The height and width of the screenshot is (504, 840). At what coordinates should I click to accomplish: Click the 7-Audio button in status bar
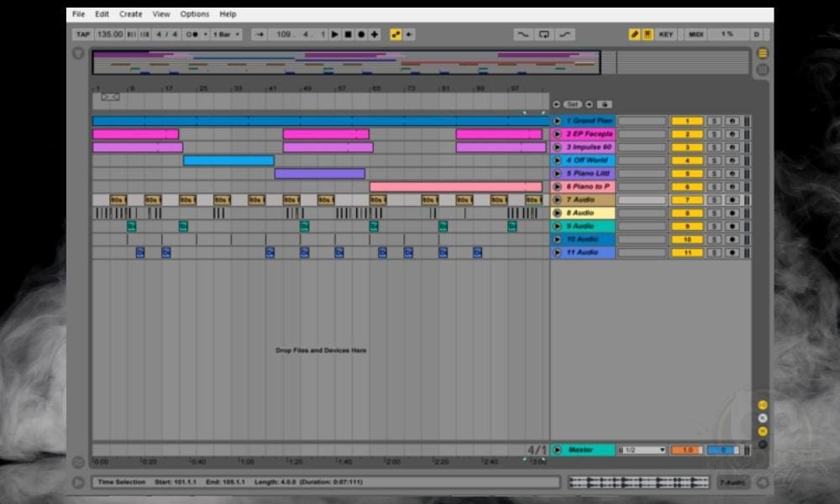click(x=732, y=482)
